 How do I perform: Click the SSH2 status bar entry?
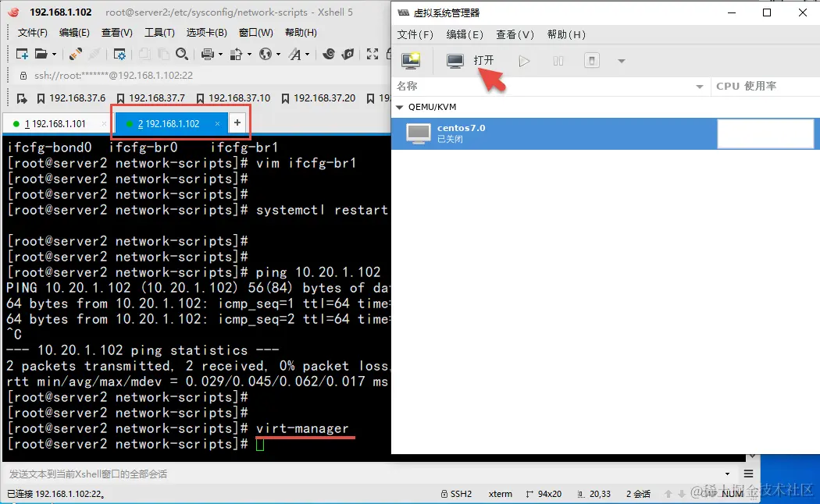coord(456,494)
